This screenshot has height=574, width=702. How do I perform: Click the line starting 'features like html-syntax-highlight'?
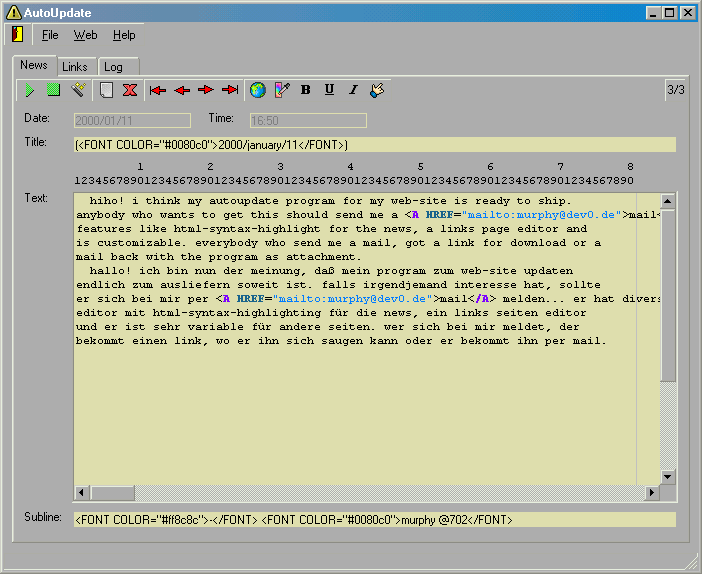point(332,229)
